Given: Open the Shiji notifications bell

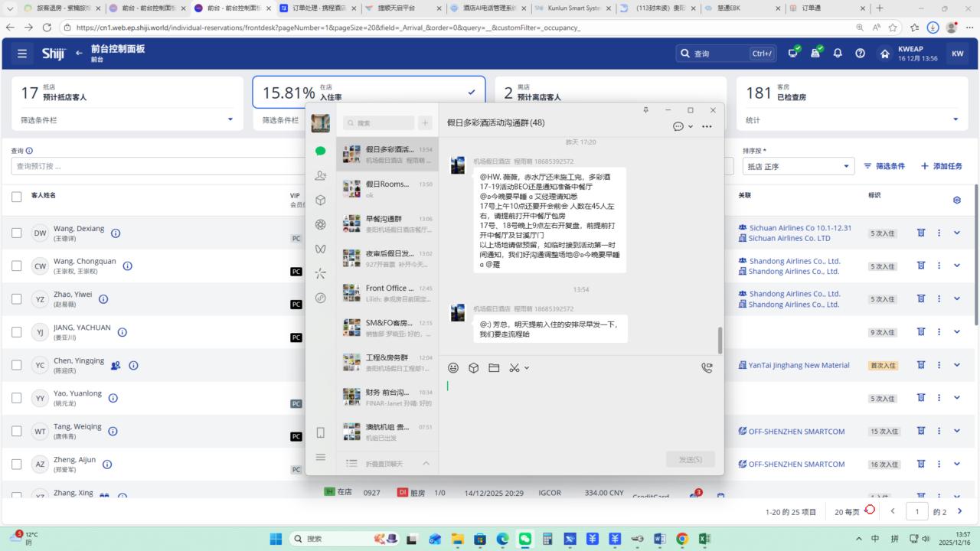Looking at the screenshot, I should coord(838,54).
